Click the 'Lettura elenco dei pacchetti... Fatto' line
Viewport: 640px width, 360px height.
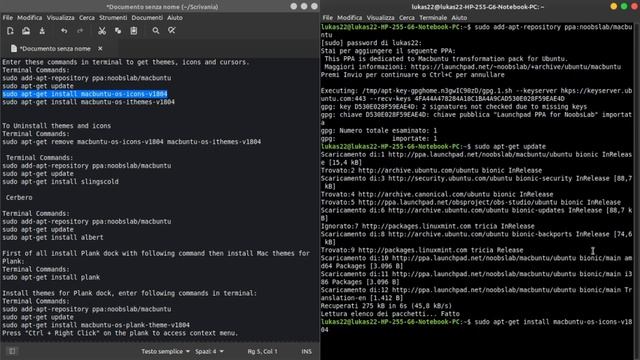[390, 314]
